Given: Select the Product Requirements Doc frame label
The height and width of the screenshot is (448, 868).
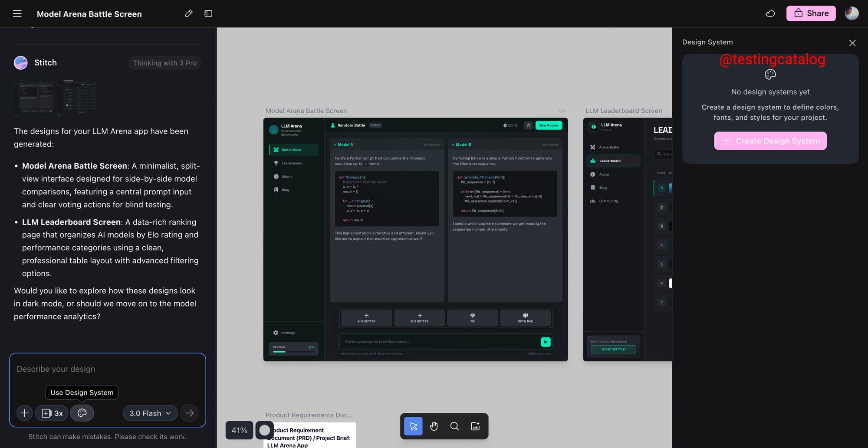Looking at the screenshot, I should tap(309, 415).
